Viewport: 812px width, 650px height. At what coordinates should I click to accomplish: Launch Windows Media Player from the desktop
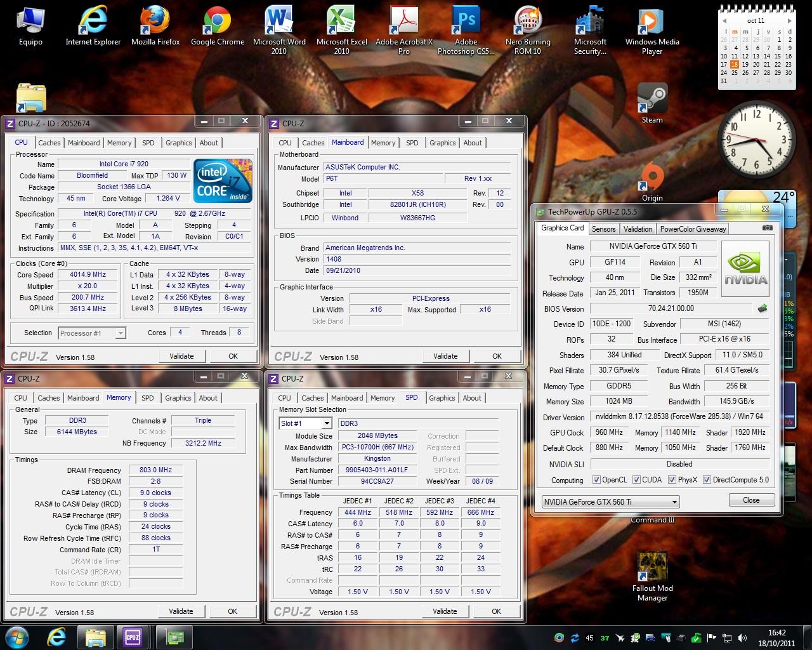(652, 30)
